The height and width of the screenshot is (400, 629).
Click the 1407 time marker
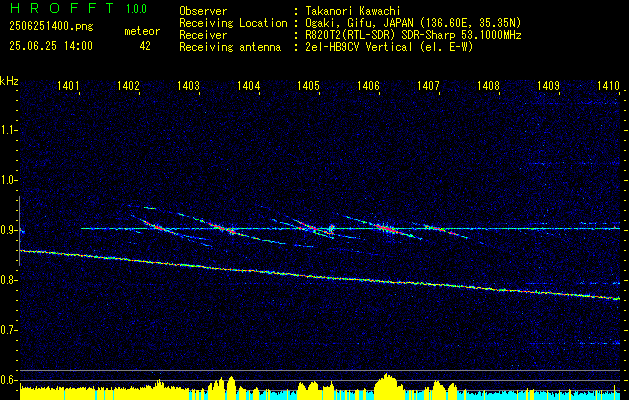coord(428,85)
